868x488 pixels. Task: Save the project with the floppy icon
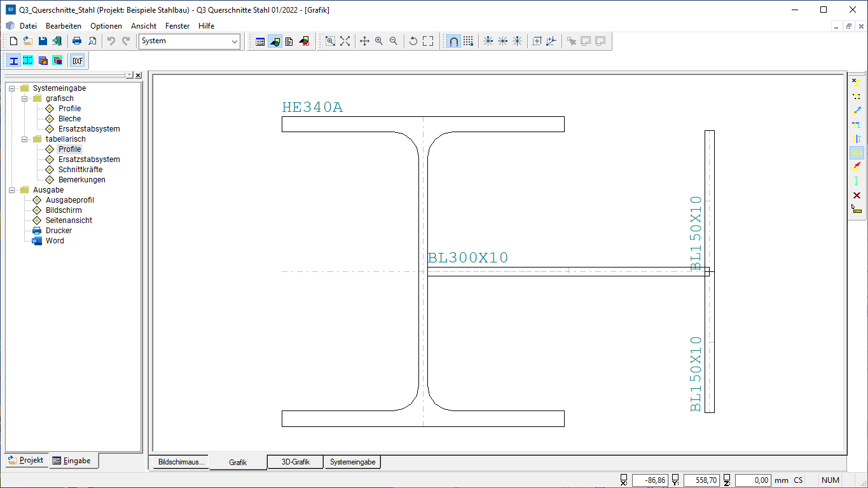coord(43,41)
